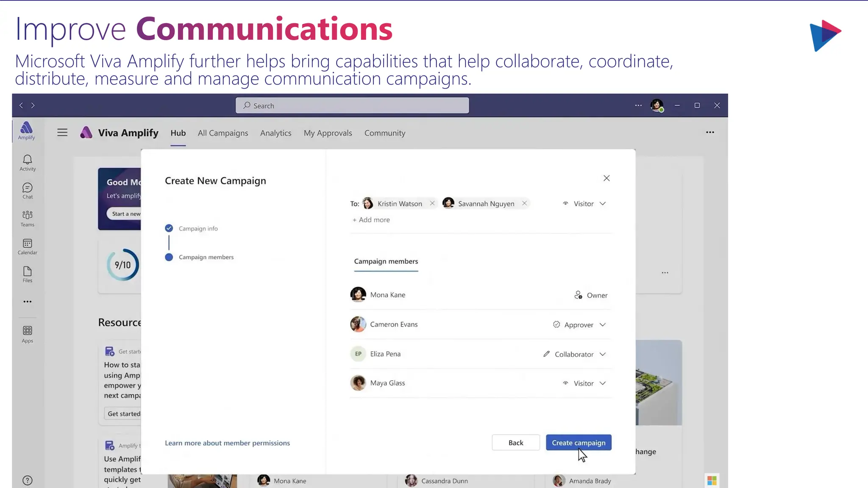Open the hamburger navigation menu
Viewport: 868px width, 488px height.
tap(62, 133)
